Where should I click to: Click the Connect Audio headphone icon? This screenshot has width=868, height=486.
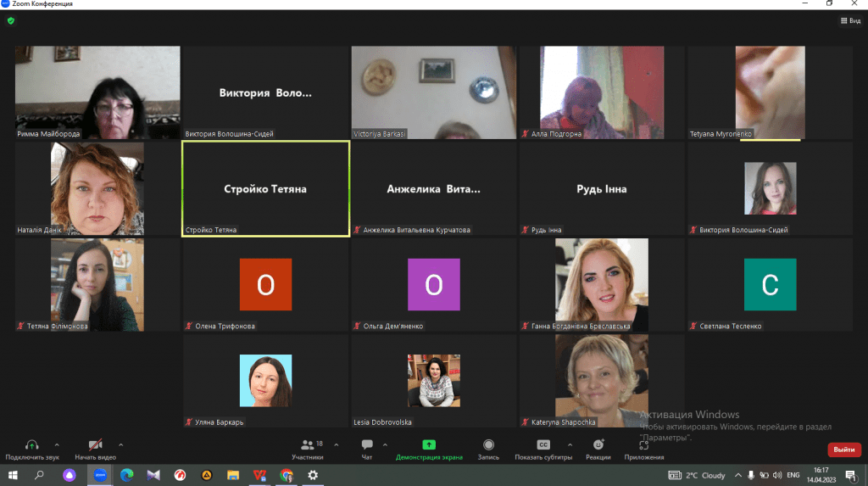click(x=31, y=444)
